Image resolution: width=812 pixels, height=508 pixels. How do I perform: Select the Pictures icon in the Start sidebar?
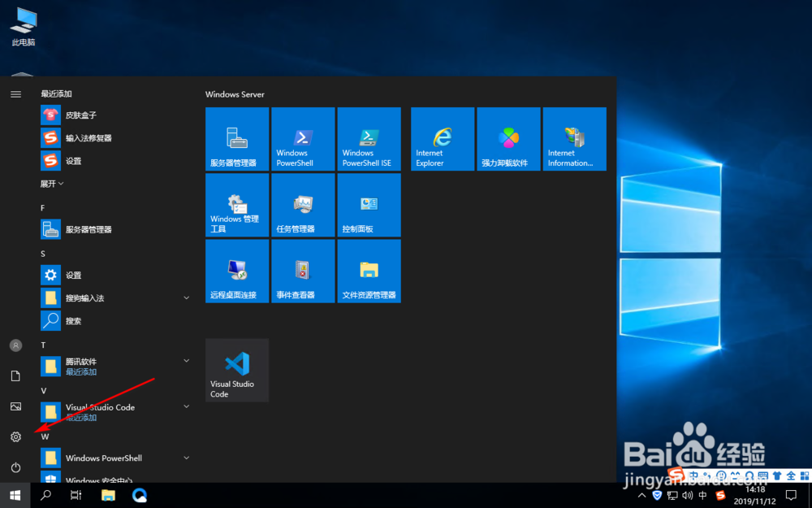(x=15, y=406)
